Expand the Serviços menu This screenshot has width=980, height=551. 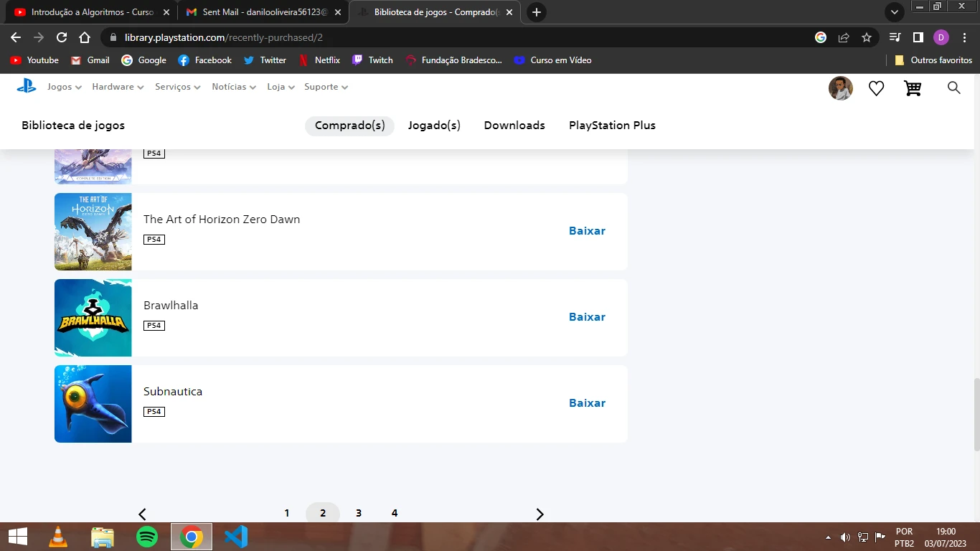click(178, 87)
